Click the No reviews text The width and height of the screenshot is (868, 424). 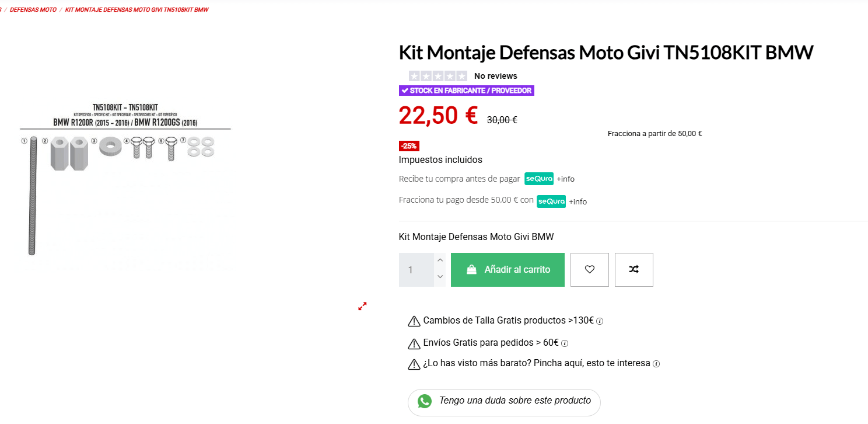496,76
